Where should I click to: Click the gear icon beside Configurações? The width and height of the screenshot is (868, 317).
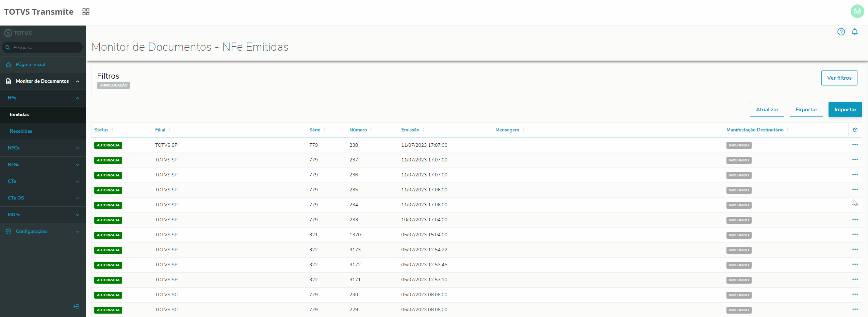pos(9,232)
